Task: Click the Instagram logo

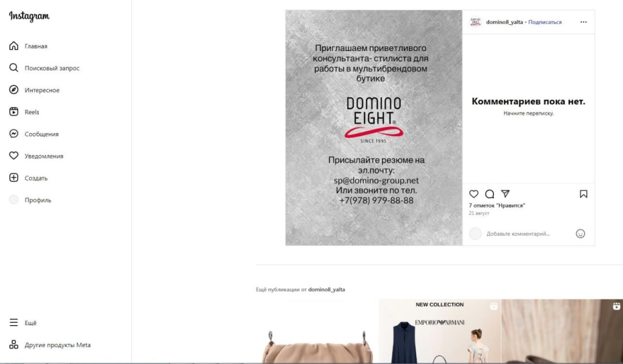Action: pyautogui.click(x=29, y=16)
